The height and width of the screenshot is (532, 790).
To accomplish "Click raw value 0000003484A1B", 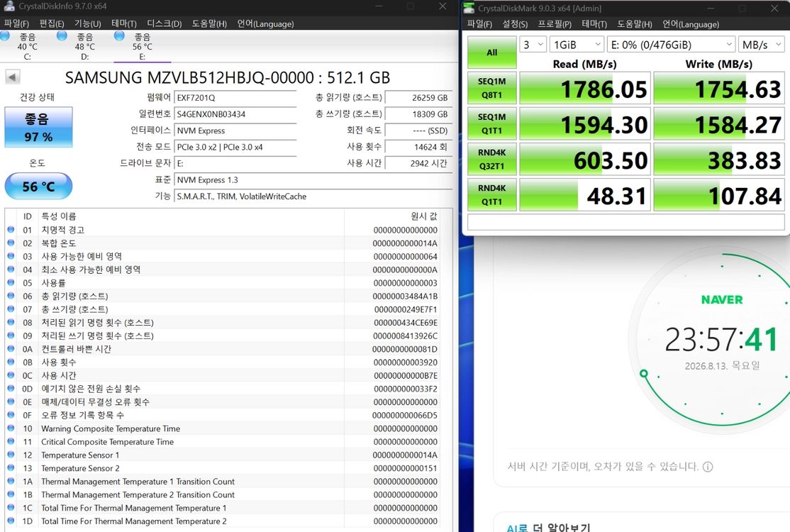I will 406,297.
